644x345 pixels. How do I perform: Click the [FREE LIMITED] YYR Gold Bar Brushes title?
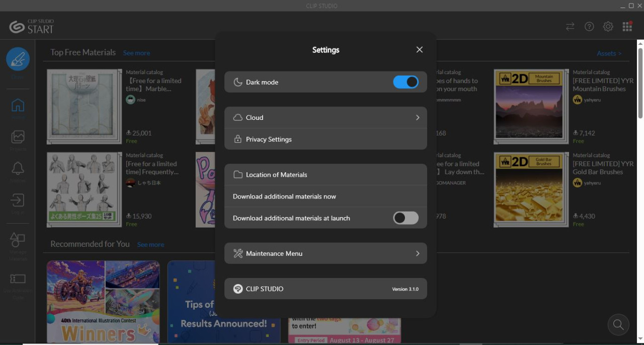tap(603, 168)
